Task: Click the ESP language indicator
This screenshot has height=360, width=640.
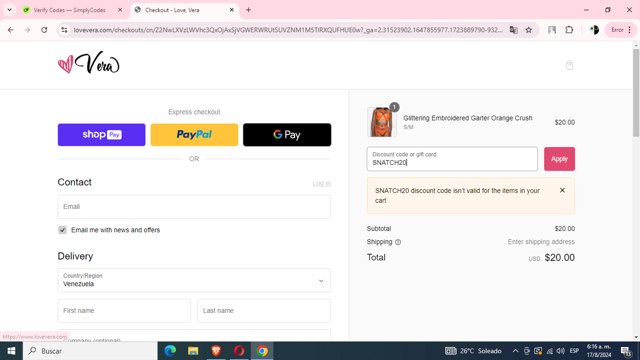Action: (574, 351)
